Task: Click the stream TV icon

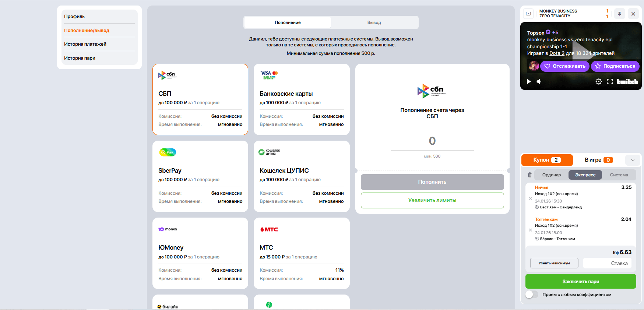Action: 528,14
